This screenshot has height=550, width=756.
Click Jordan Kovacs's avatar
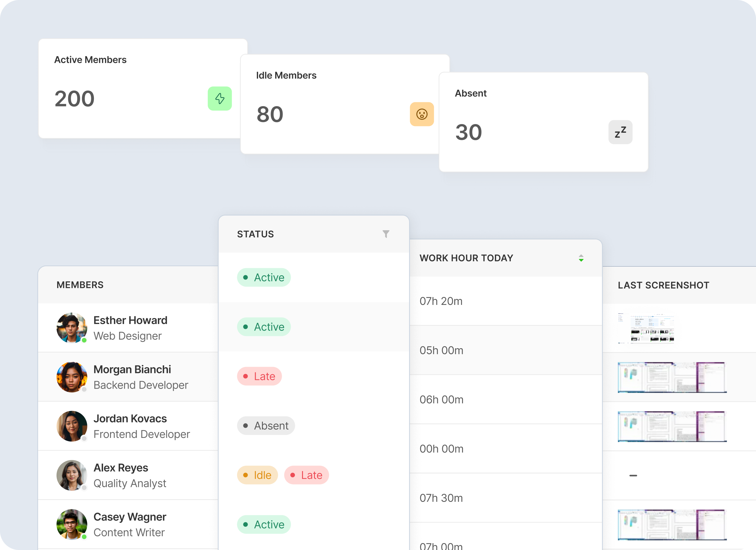72,426
